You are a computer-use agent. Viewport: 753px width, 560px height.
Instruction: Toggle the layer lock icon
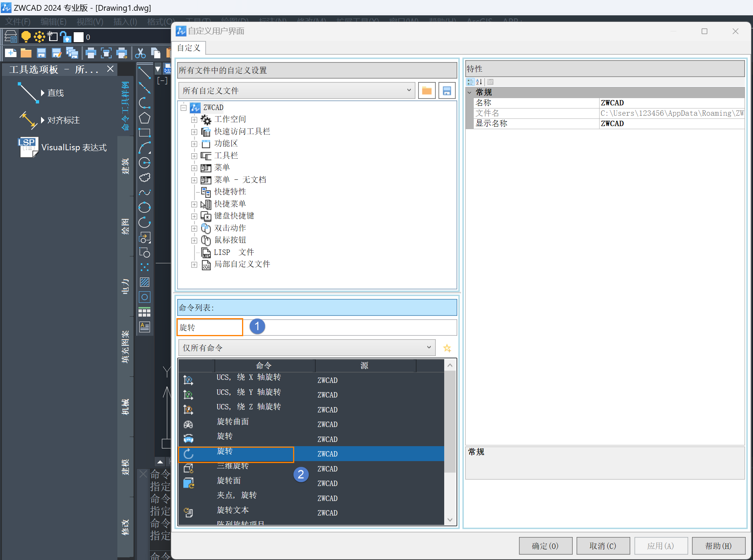pyautogui.click(x=66, y=37)
